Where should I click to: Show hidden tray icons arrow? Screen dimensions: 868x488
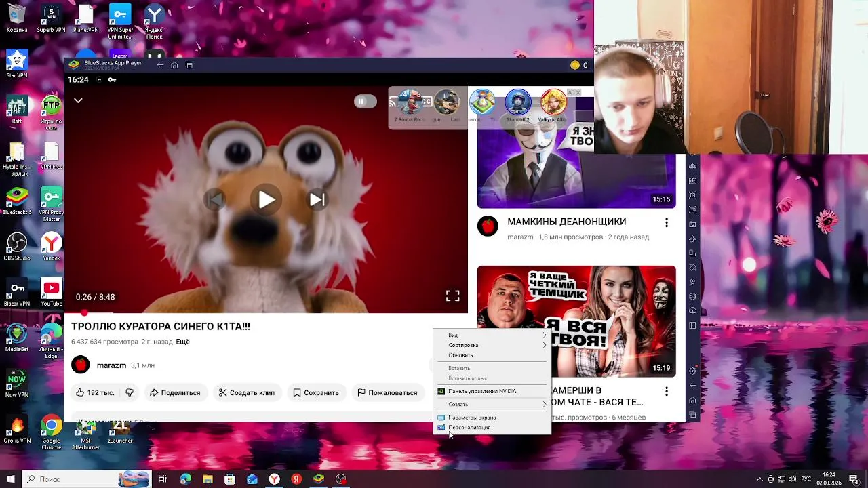(759, 479)
